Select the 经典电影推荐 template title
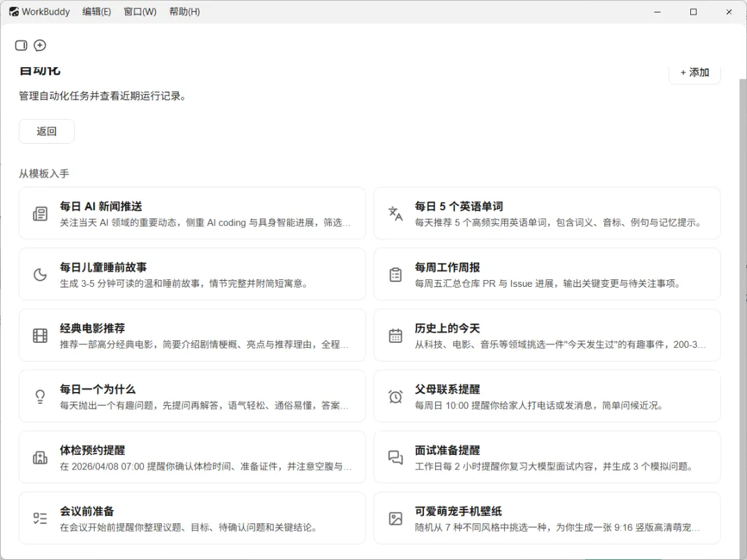 (93, 328)
